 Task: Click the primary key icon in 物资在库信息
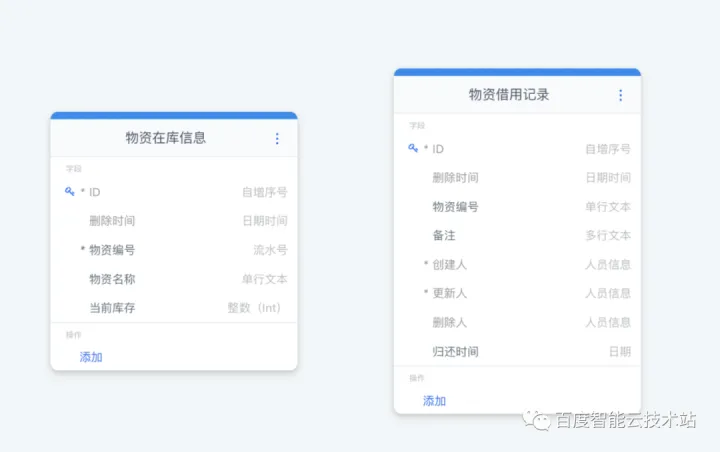point(70,192)
